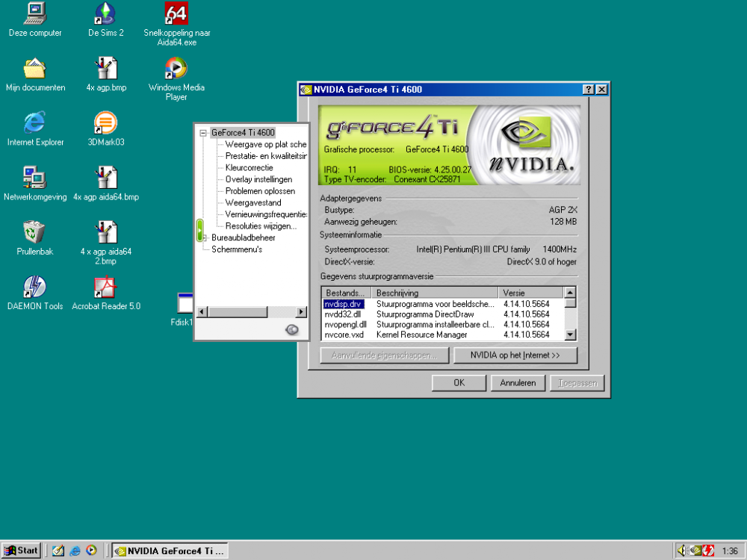Collapse the GeForce4 Ti 4600 tree node
The image size is (747, 560).
click(x=203, y=133)
